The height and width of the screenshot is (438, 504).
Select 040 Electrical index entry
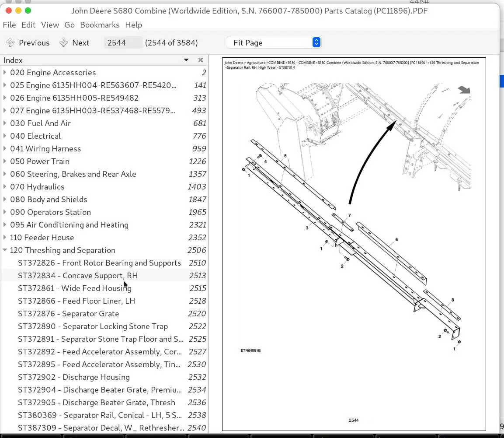(x=104, y=136)
